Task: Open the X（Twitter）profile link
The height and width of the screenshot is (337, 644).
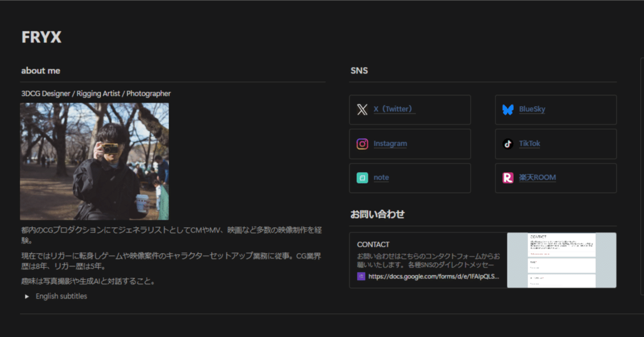Action: click(x=394, y=109)
